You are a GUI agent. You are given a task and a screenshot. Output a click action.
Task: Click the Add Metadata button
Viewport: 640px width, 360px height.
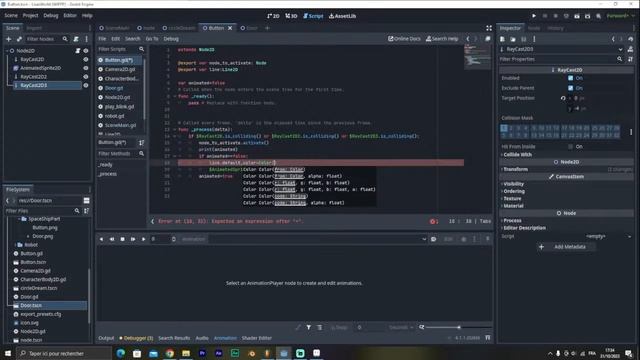pos(566,247)
